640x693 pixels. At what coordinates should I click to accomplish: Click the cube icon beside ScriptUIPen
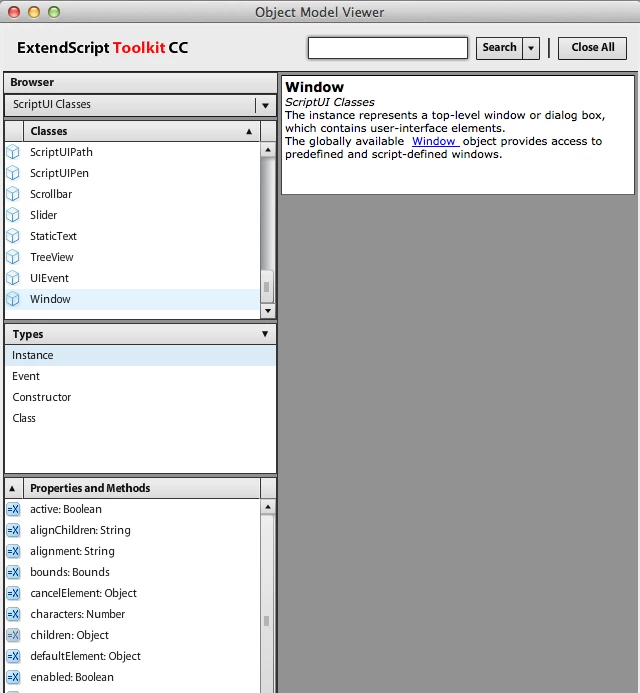(13, 173)
